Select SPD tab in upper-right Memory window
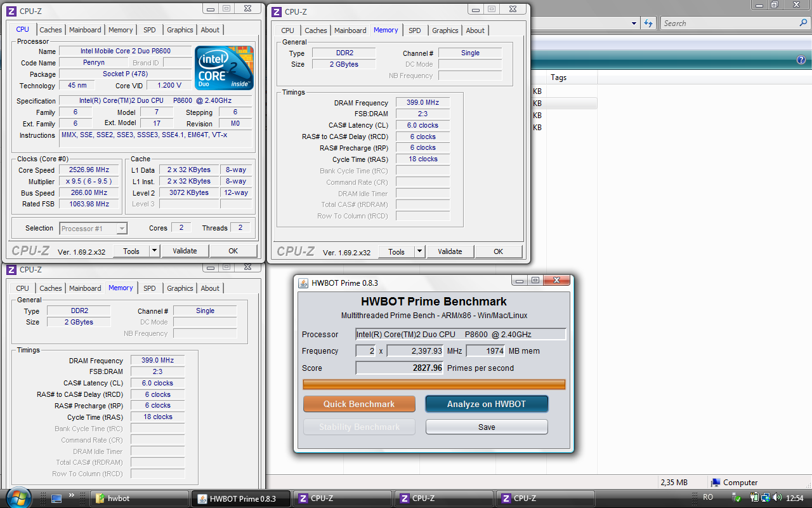 coord(414,30)
